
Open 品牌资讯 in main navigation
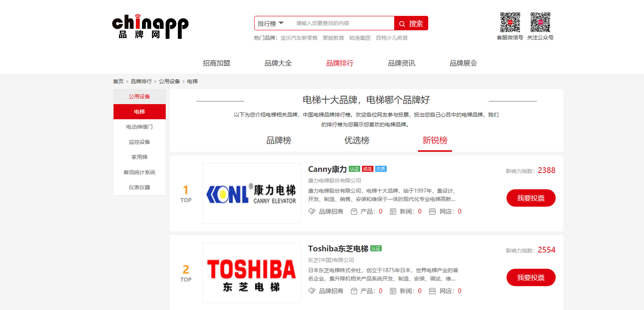pyautogui.click(x=401, y=63)
